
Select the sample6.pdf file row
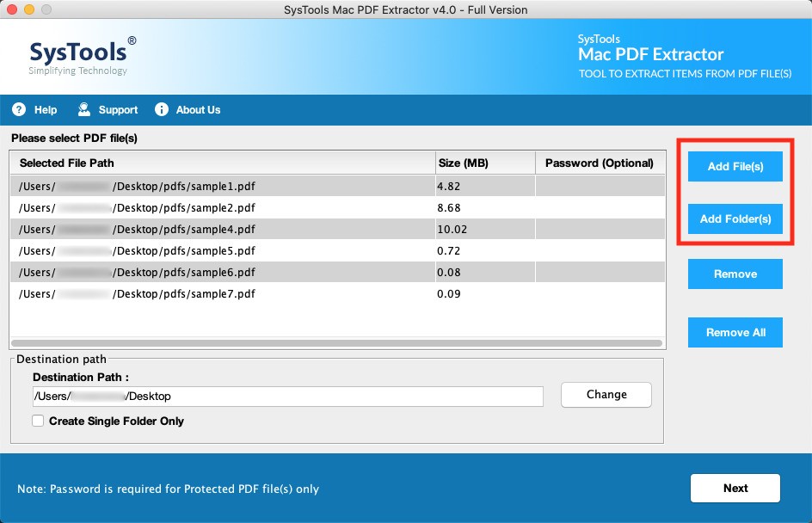(x=338, y=272)
